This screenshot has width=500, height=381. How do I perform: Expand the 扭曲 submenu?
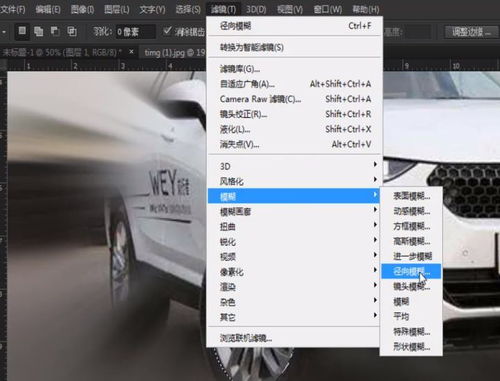click(294, 226)
